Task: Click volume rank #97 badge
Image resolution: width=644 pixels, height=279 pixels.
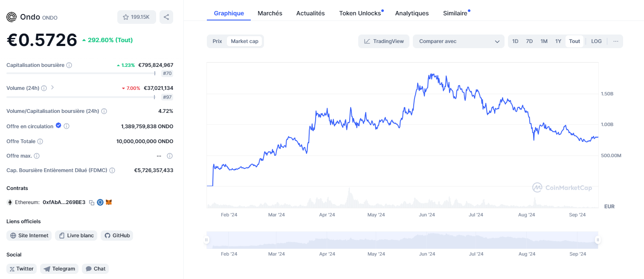Action: (167, 97)
